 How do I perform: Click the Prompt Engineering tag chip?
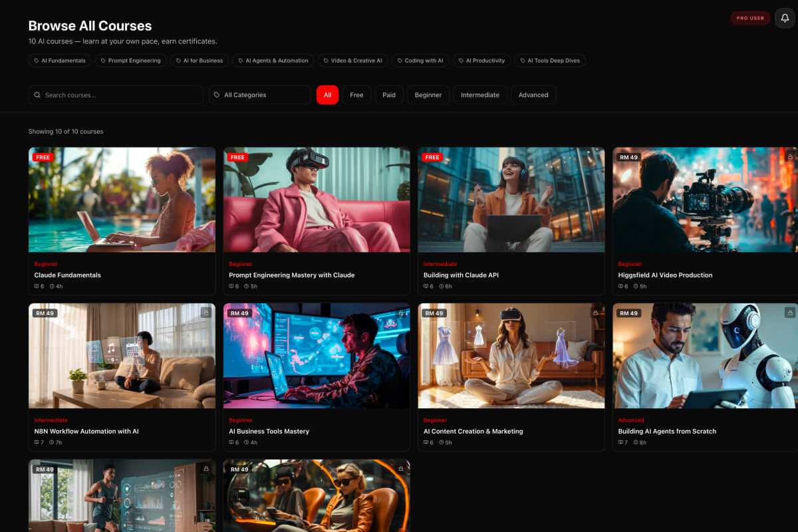click(x=130, y=61)
